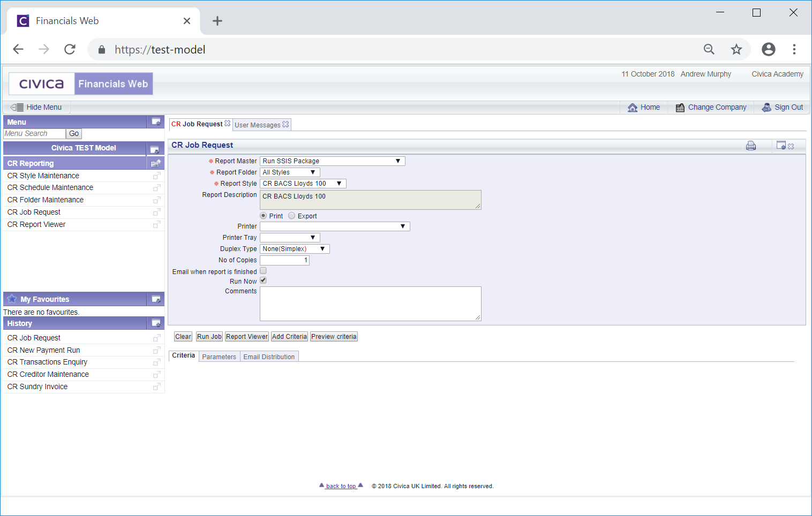
Task: Open the browser three-dot menu
Action: (794, 49)
